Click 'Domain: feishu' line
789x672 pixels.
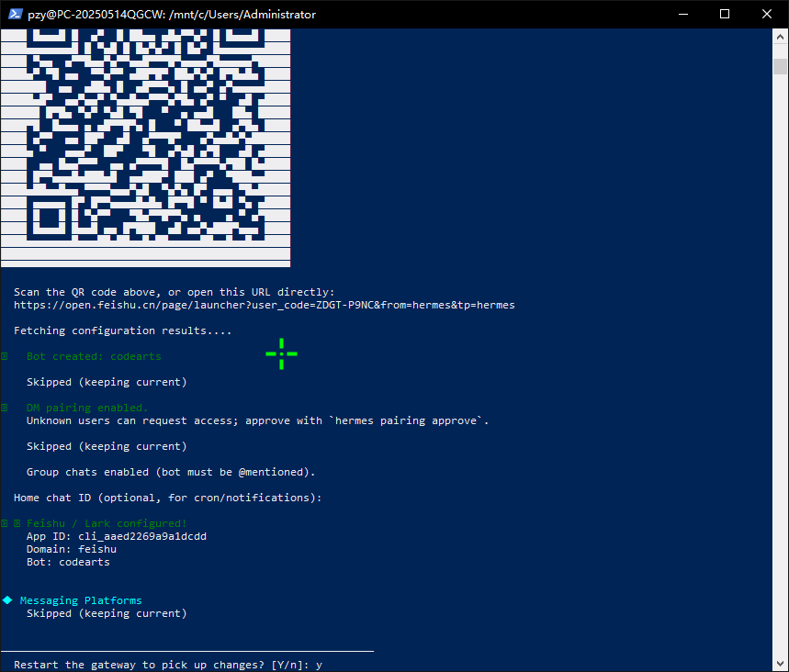[72, 549]
